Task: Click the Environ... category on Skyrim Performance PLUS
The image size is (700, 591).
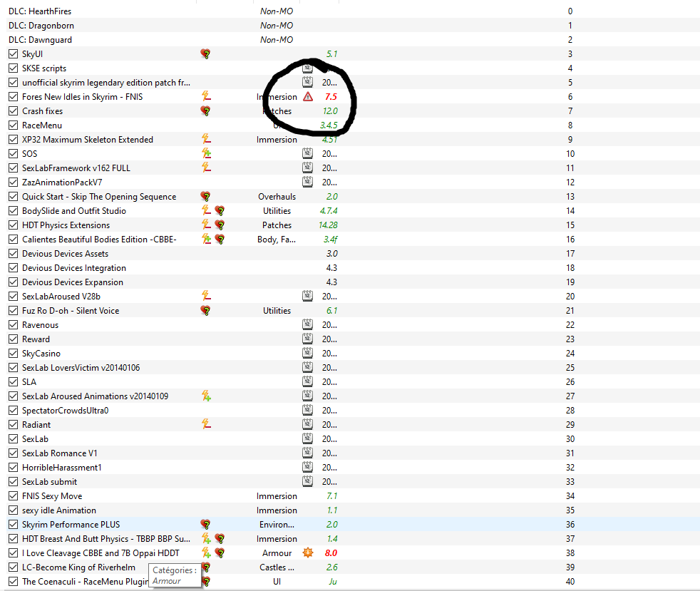Action: pos(277,525)
